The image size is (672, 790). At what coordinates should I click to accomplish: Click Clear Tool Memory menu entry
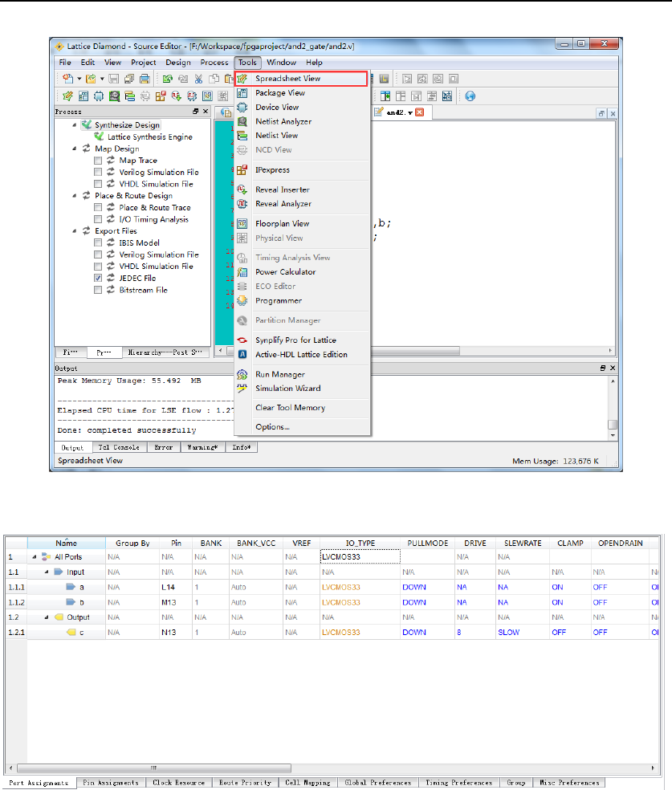pyautogui.click(x=290, y=408)
